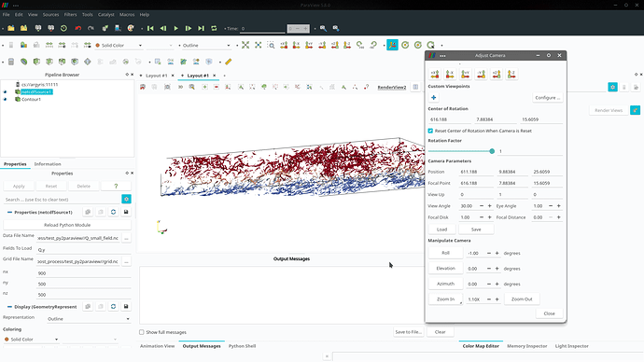
Task: Click the Rescale to Data Range icon
Action: 49,45
